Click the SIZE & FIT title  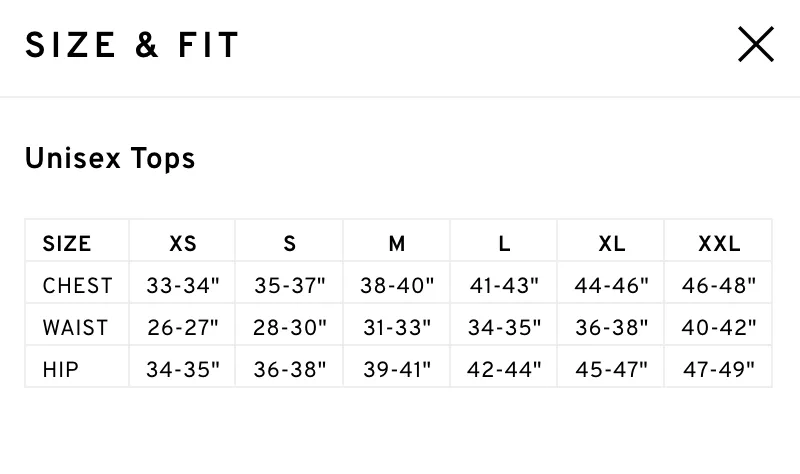(x=132, y=45)
